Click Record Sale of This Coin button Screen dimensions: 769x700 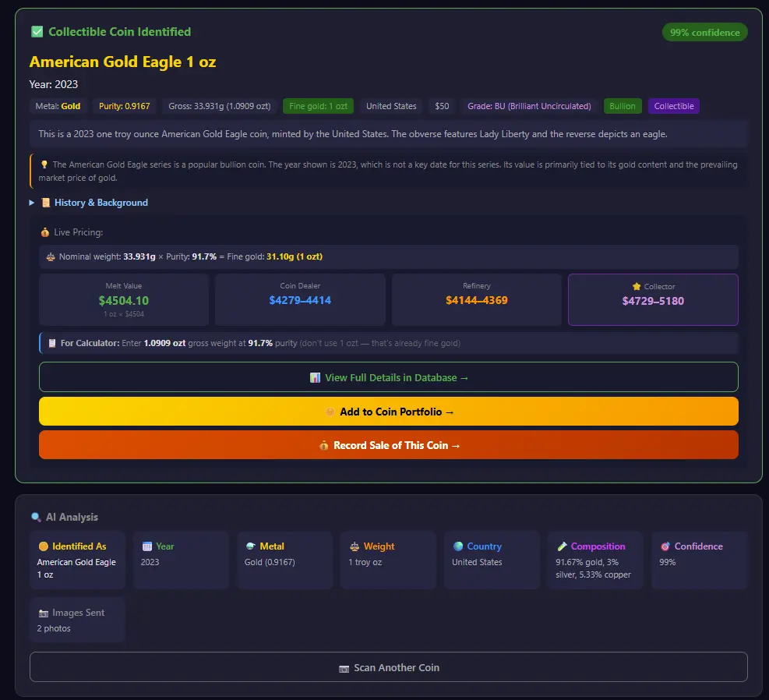(389, 445)
